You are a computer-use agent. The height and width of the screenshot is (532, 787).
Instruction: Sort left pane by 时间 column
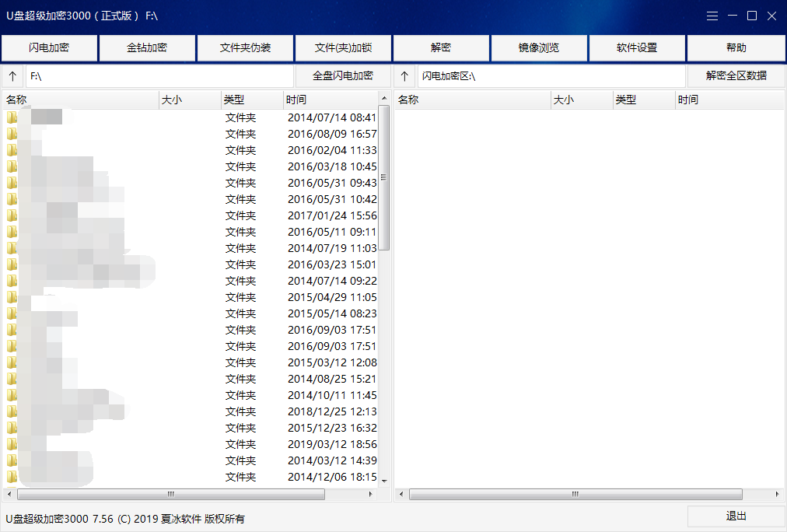(331, 100)
